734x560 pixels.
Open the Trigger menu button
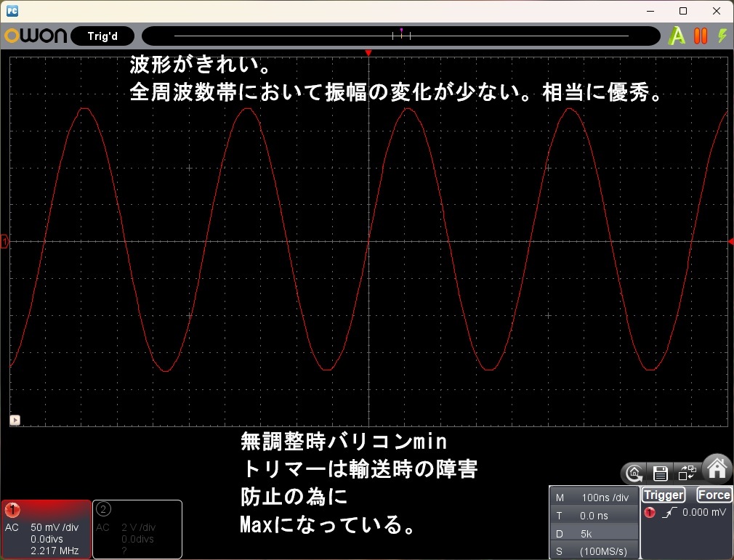coord(664,495)
